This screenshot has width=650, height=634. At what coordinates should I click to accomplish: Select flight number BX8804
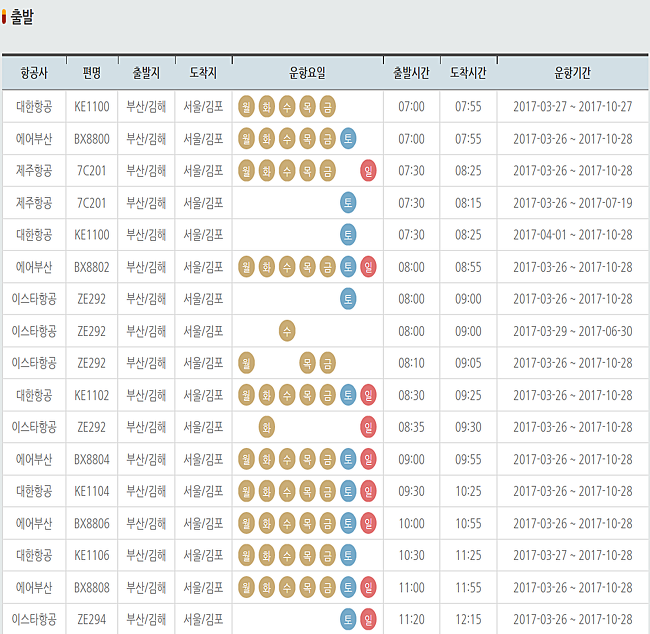[92, 459]
